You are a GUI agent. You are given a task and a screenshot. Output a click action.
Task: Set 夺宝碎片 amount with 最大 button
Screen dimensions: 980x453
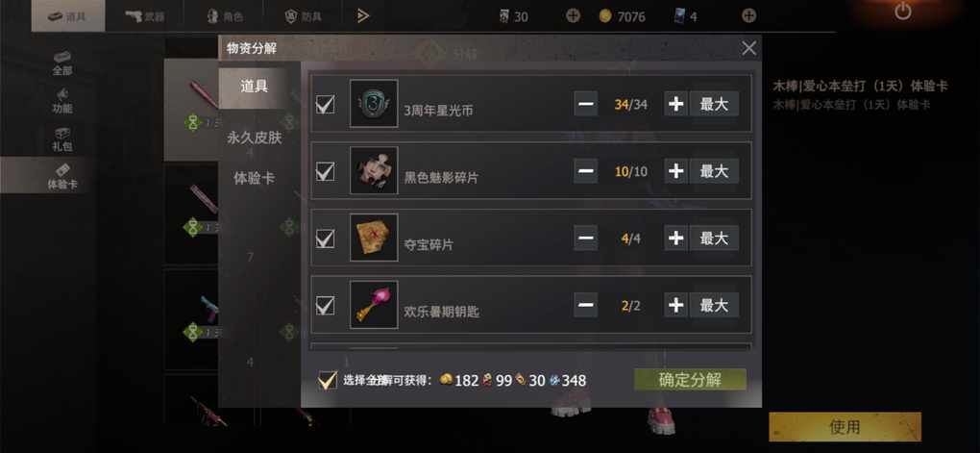click(714, 239)
